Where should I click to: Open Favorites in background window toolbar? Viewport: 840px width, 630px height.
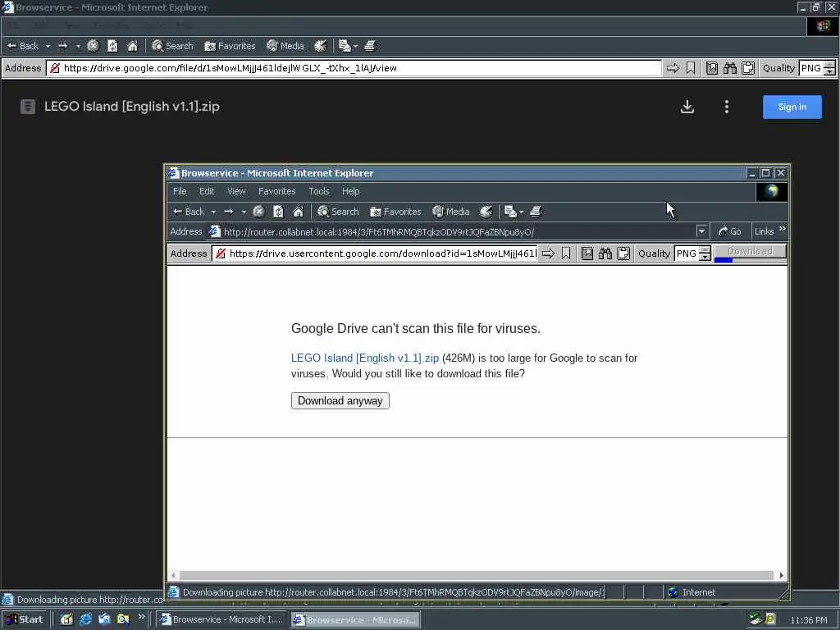click(230, 46)
